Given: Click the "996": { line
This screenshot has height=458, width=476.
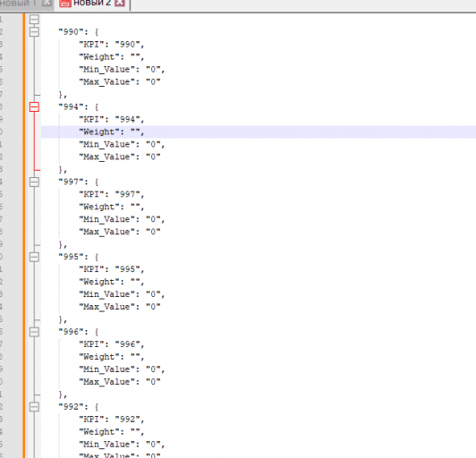Looking at the screenshot, I should [x=79, y=332].
